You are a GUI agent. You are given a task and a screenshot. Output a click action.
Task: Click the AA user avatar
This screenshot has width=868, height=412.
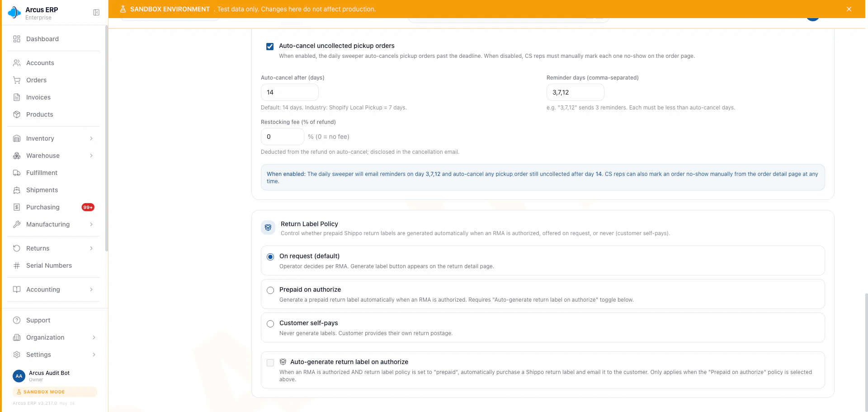coord(19,376)
